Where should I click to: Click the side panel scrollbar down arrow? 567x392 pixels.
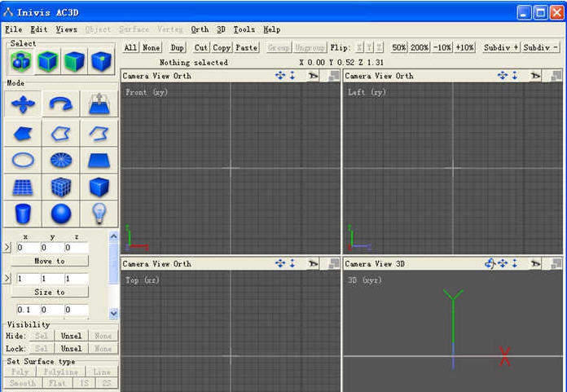(113, 313)
